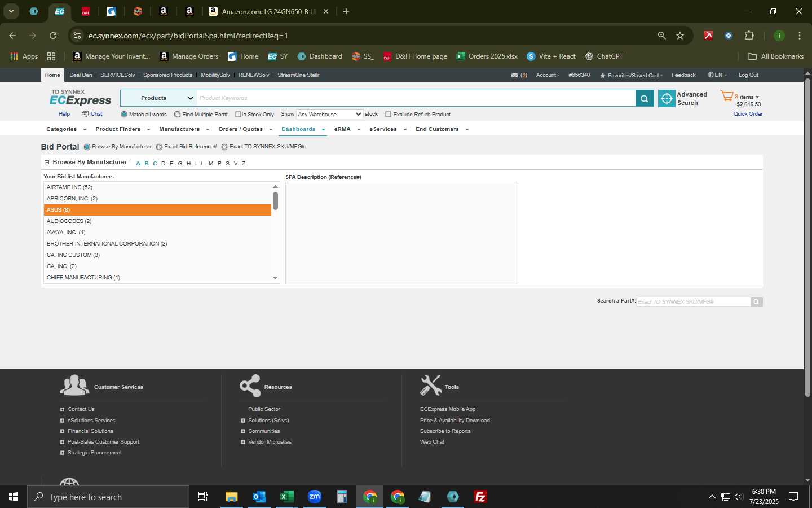Open Chrome extensions puzzle icon
This screenshot has height=508, width=812.
(x=749, y=36)
